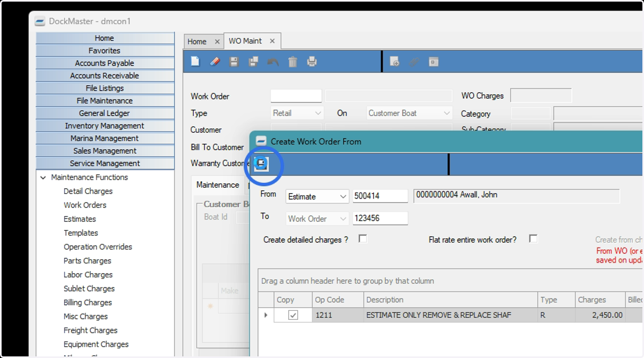Click the eraser Clear icon

pos(215,62)
